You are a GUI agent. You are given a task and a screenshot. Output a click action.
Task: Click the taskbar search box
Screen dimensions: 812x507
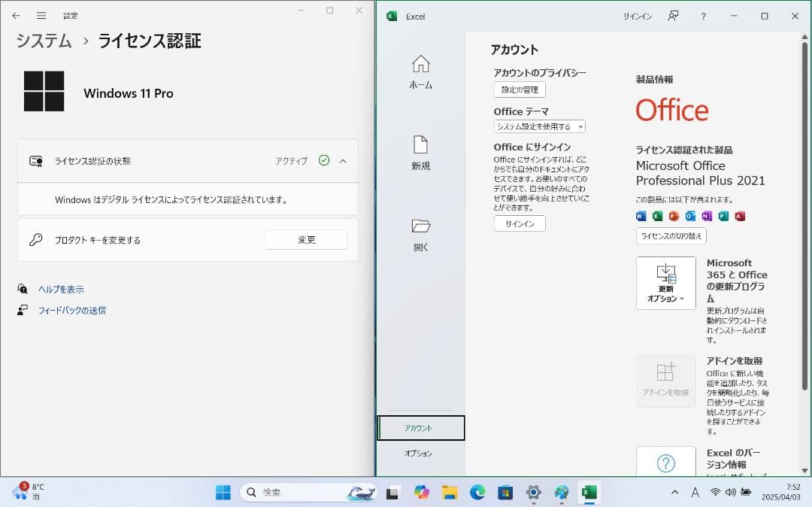coord(309,492)
